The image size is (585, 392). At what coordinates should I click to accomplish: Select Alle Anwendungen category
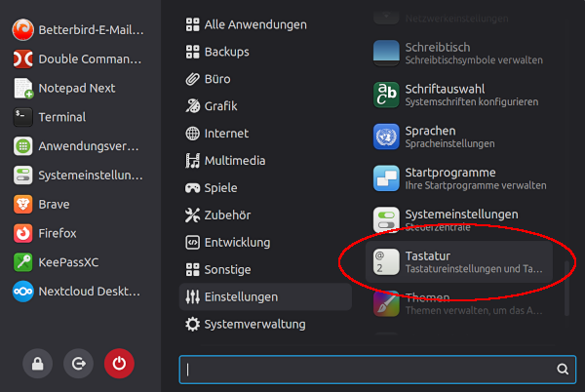(x=265, y=24)
